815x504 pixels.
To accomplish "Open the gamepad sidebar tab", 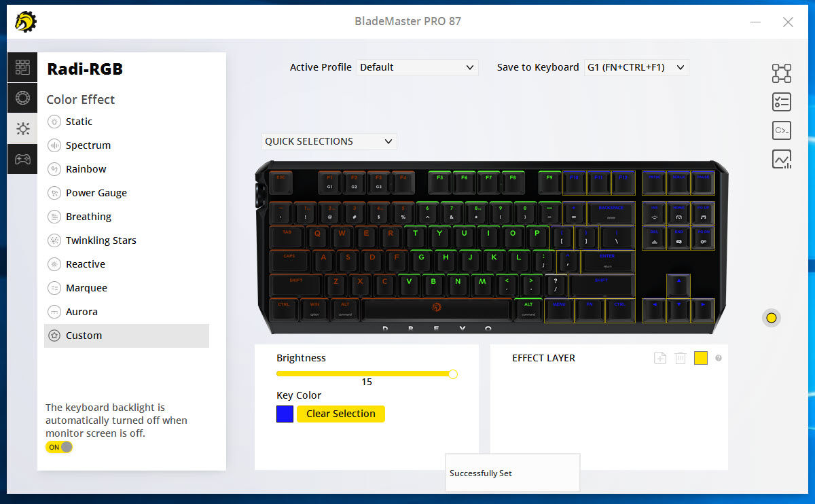I will tap(22, 159).
